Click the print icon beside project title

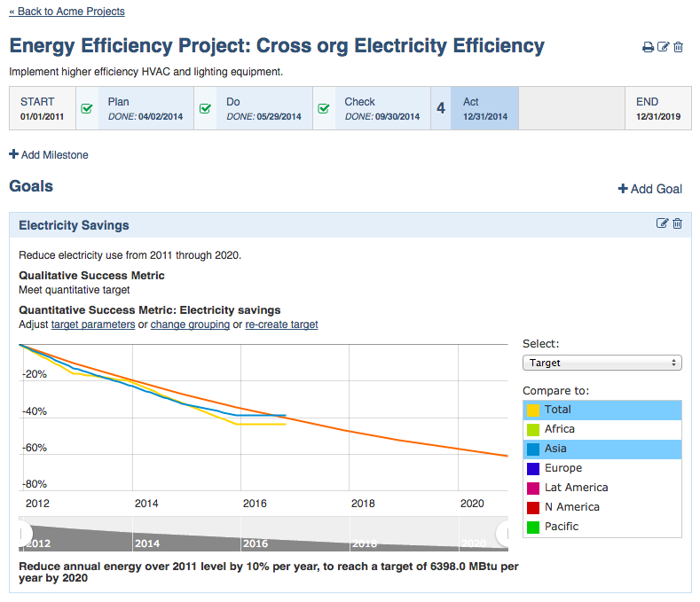click(x=648, y=47)
